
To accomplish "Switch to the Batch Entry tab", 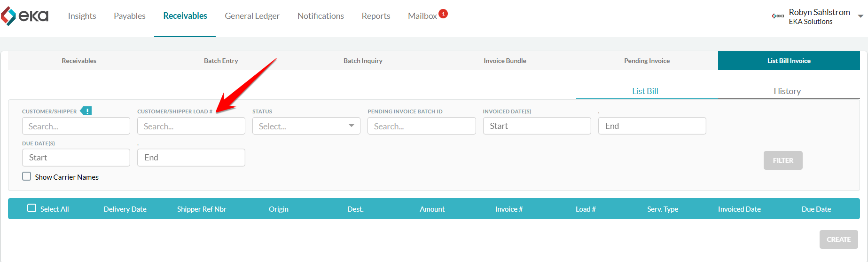I will 221,61.
